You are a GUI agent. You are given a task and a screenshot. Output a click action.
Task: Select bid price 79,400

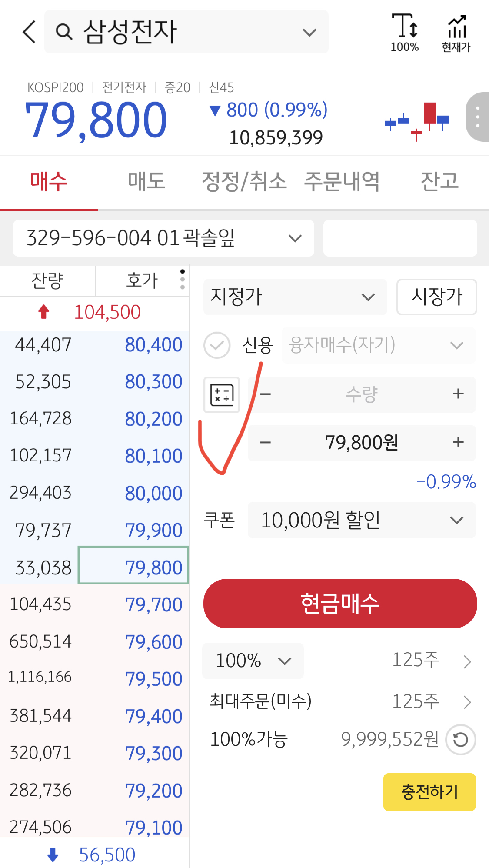coord(153,717)
